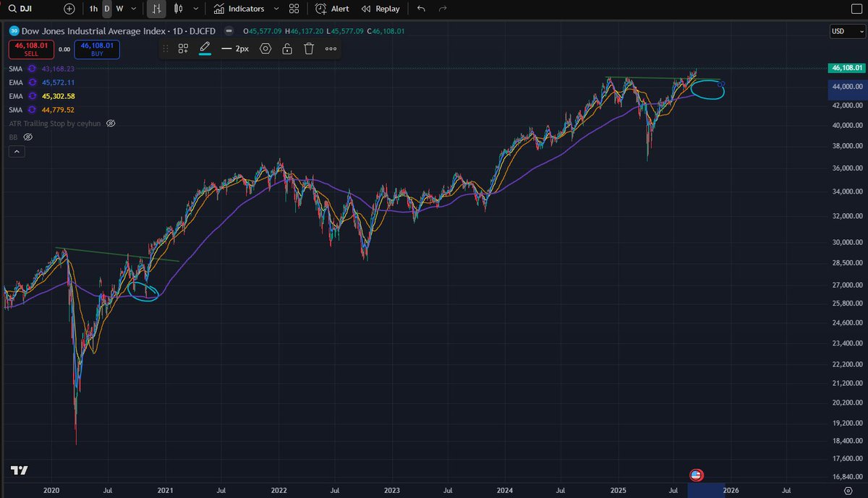Pick the line color pencil swatch
868x498 pixels.
pyautogui.click(x=205, y=48)
